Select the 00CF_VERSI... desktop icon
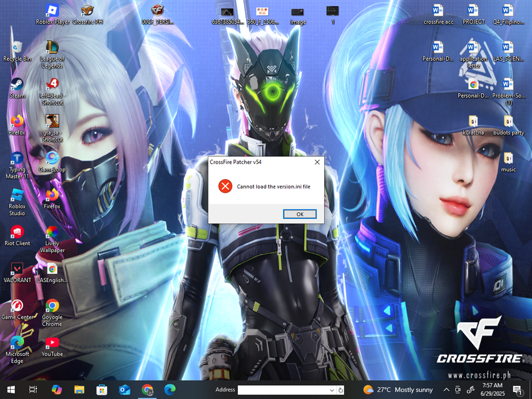Screen dimensions: 532x399 coord(158,14)
